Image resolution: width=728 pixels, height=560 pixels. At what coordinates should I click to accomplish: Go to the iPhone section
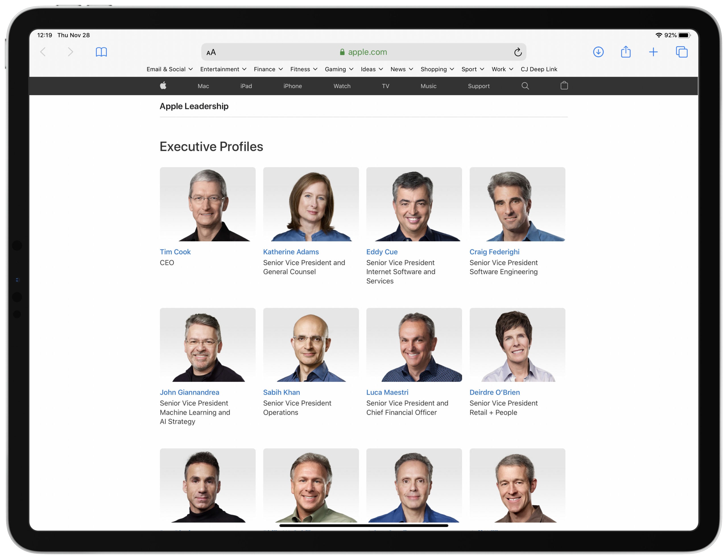(292, 86)
